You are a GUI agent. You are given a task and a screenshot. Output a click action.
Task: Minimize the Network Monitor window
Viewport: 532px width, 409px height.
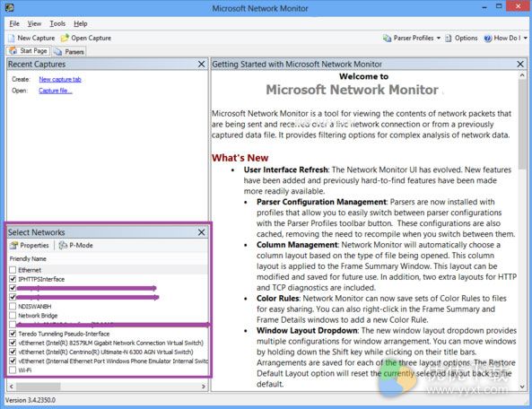point(484,7)
